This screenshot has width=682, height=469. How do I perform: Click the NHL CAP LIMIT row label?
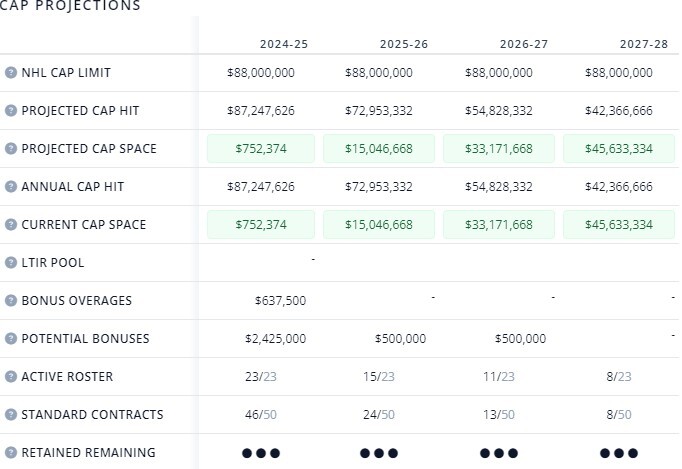[x=66, y=73]
